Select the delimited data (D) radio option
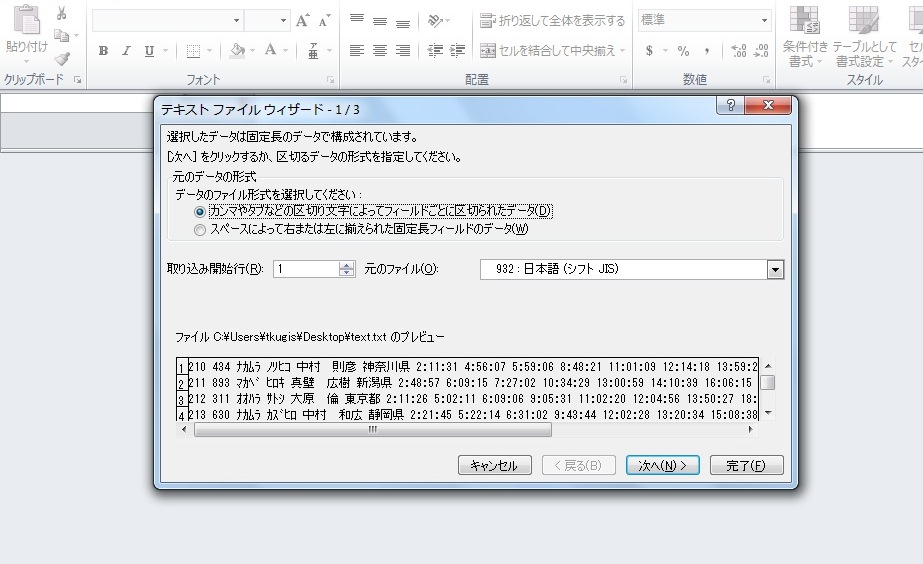The width and height of the screenshot is (923, 564). (201, 211)
